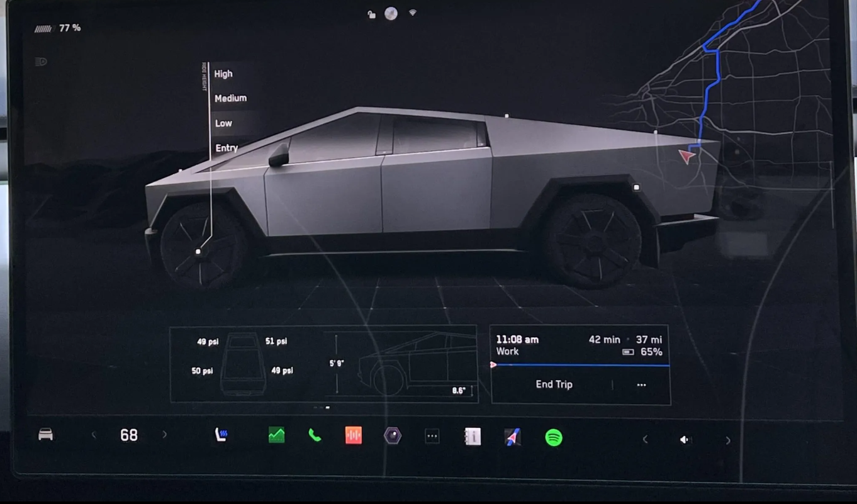
Task: Open the orange audio waveform app
Action: click(x=354, y=435)
